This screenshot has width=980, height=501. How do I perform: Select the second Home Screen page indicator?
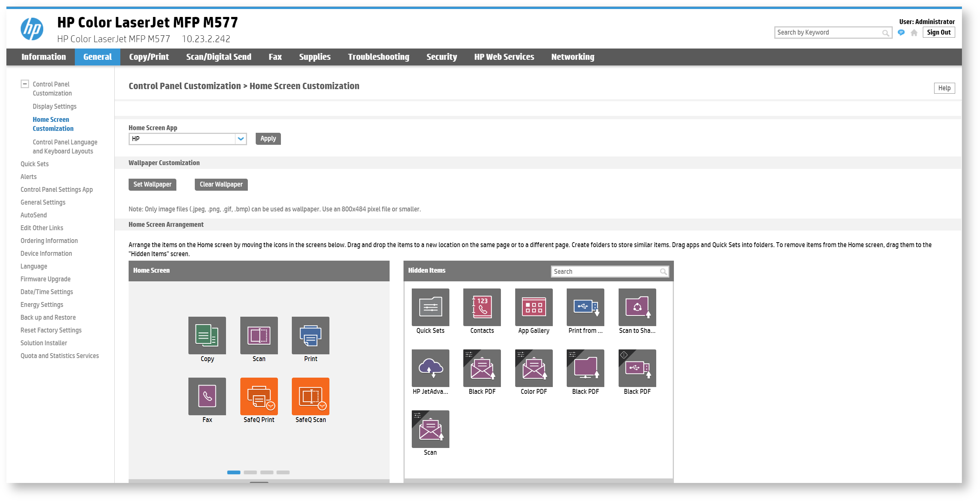250,472
